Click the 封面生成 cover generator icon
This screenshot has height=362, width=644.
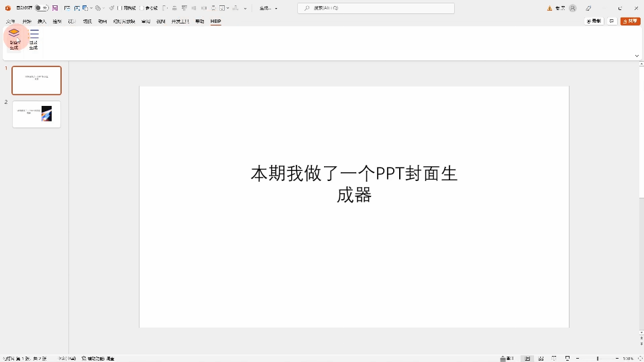14,39
